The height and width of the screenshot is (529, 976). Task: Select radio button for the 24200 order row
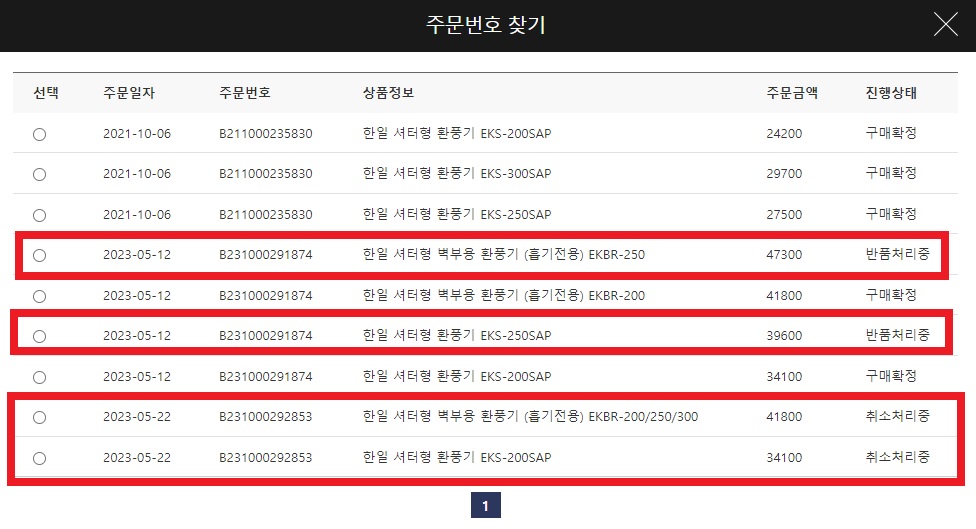tap(39, 134)
